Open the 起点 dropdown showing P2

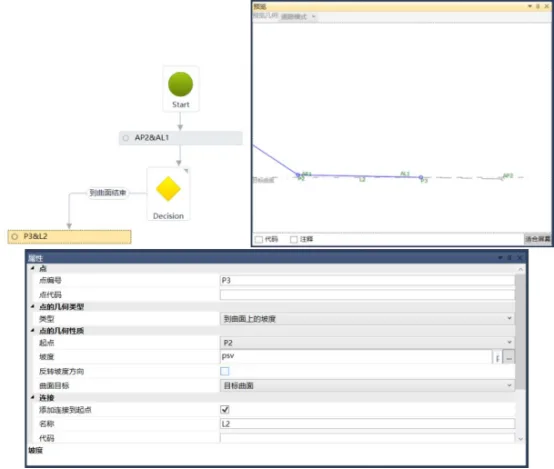click(x=367, y=342)
